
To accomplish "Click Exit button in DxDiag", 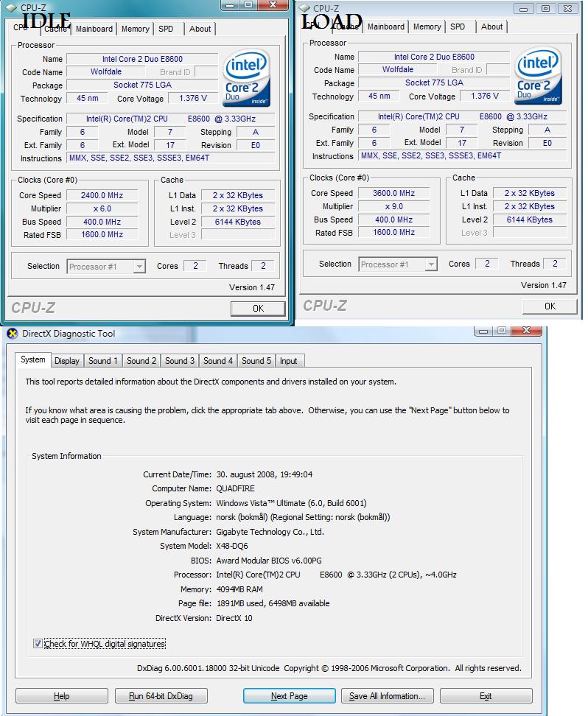I will (486, 696).
